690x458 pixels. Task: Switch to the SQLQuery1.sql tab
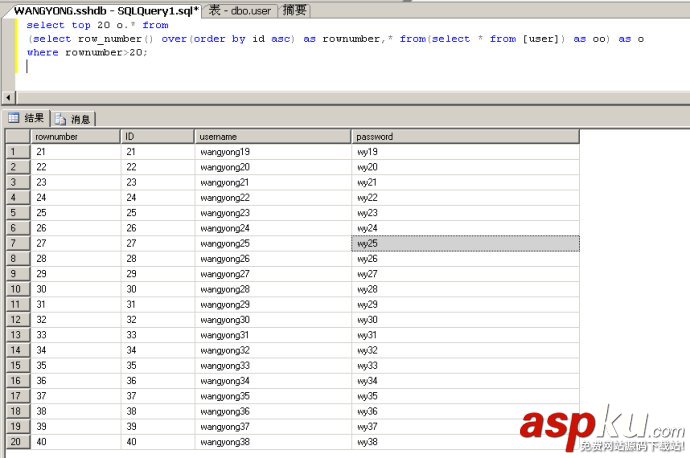coord(106,11)
